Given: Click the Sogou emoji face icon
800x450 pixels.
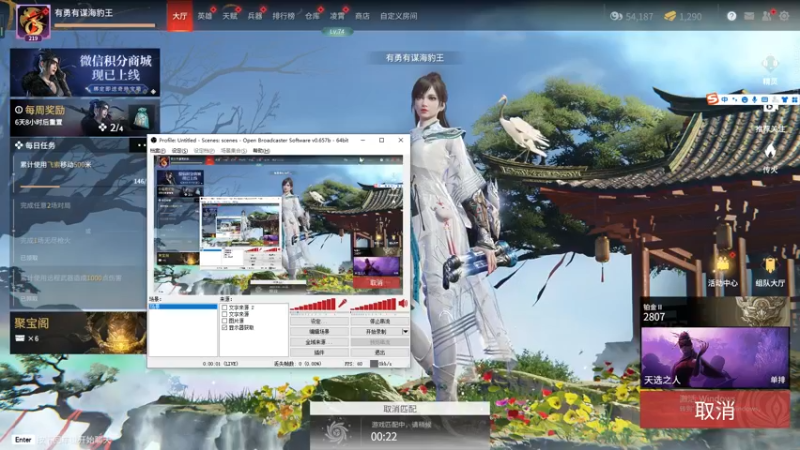Looking at the screenshot, I should click(x=744, y=99).
